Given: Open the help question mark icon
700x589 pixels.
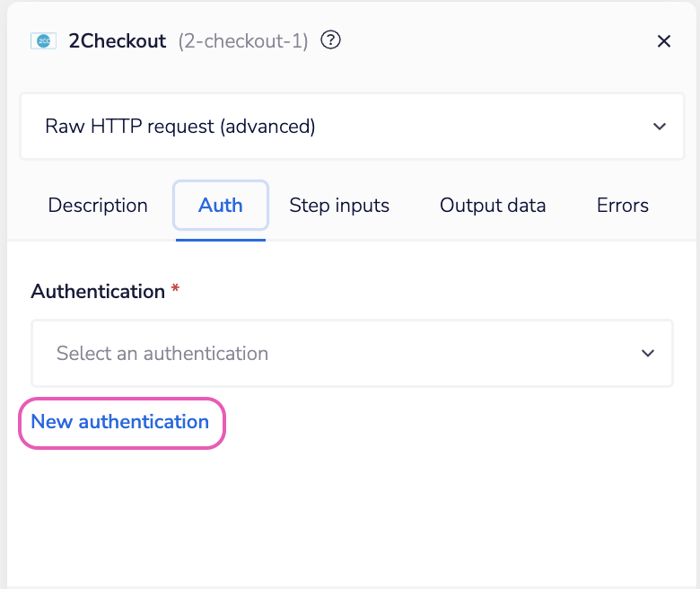Looking at the screenshot, I should 331,40.
